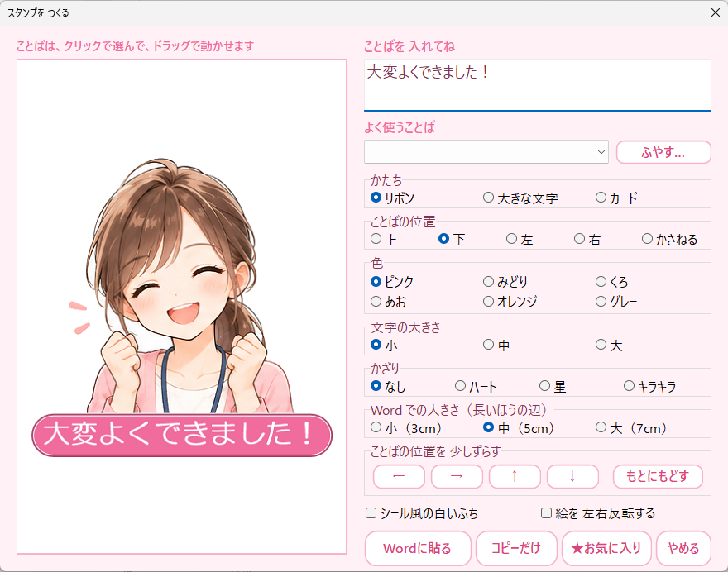This screenshot has height=572, width=728.
Task: Click やめる cancel button
Action: tap(683, 548)
